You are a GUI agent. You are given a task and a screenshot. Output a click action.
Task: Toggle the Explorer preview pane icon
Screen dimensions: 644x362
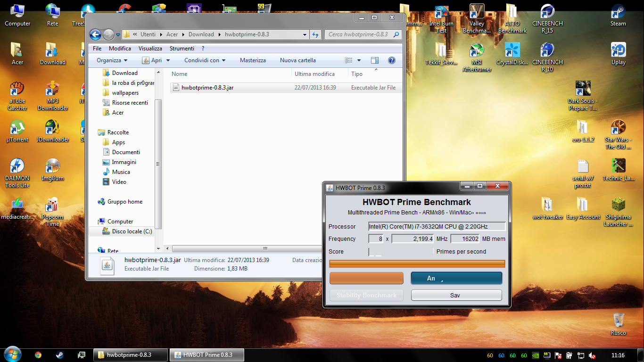pos(375,60)
